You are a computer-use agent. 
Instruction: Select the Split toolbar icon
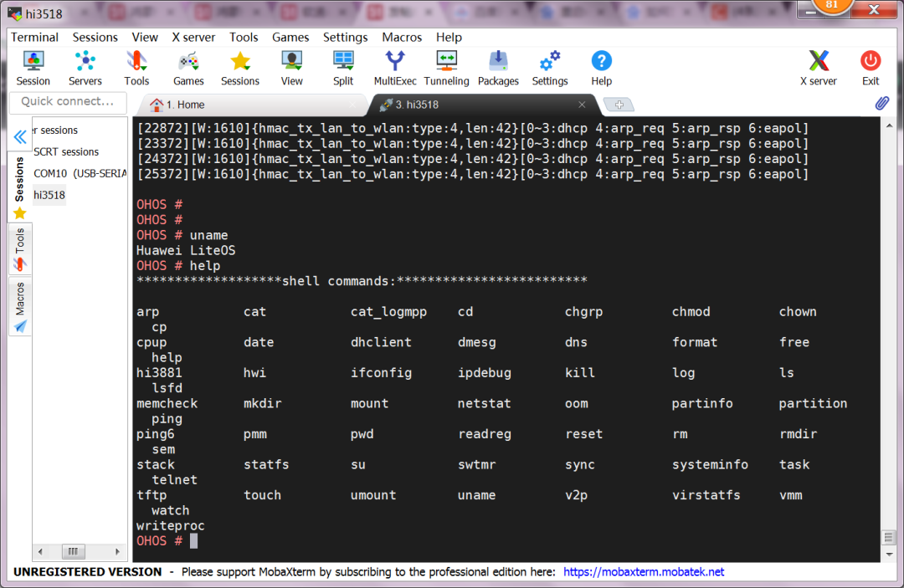pyautogui.click(x=343, y=68)
